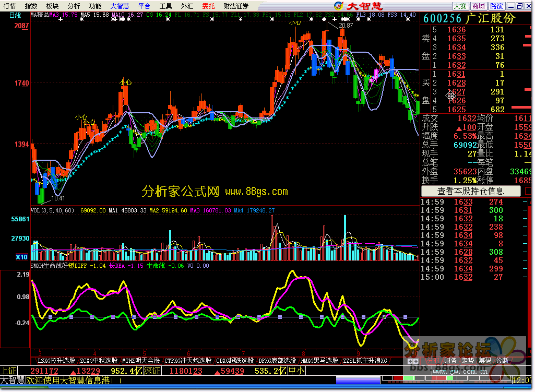Select the ZCXG中秋选股 tab
Viewport: 535px width, 392px height.
[x=99, y=361]
